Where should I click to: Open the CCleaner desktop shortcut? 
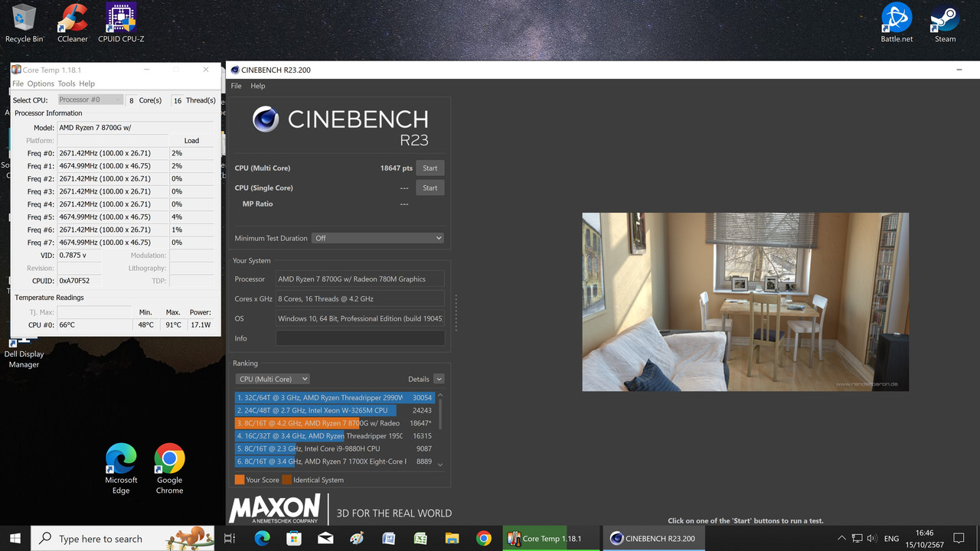73,23
